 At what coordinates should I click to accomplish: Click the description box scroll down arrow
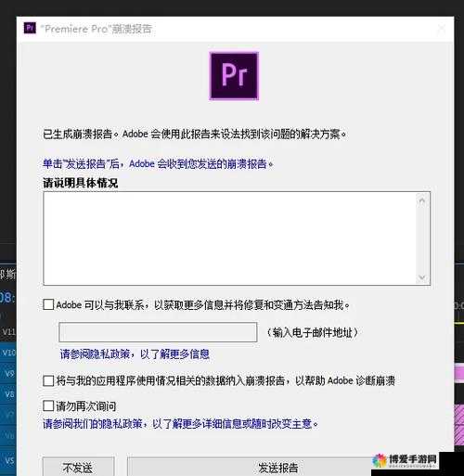tap(422, 277)
